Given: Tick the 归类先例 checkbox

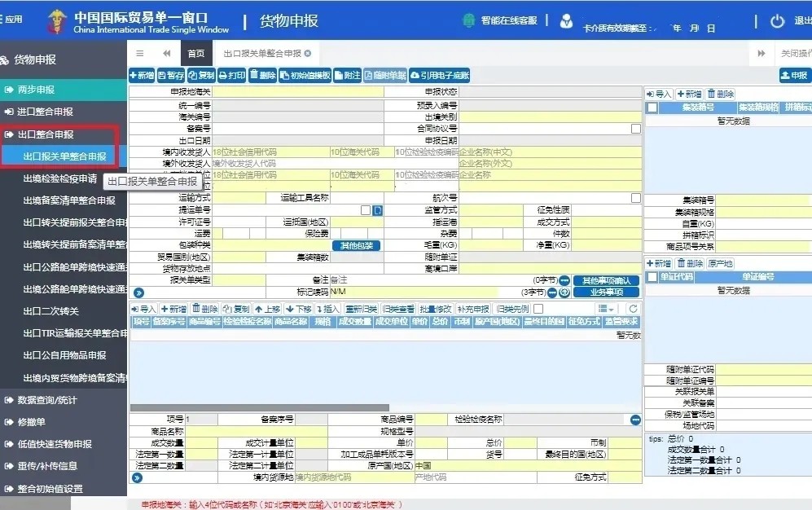Looking at the screenshot, I should [x=538, y=309].
